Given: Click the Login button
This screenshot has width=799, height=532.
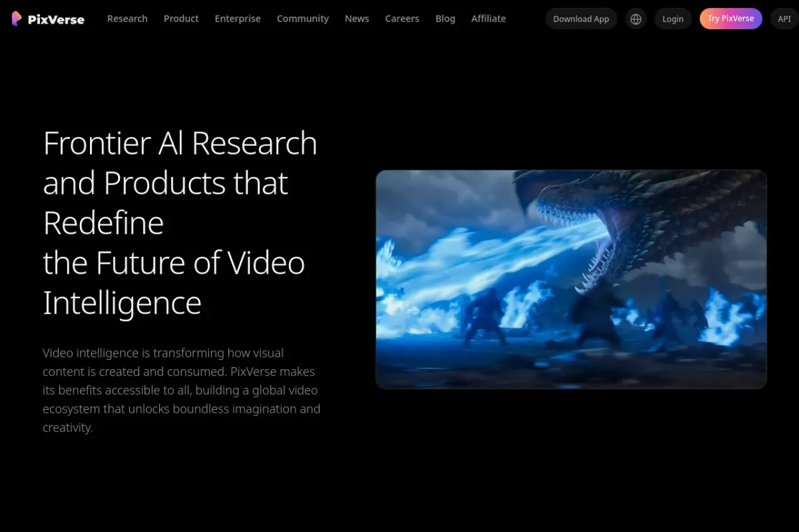Looking at the screenshot, I should click(673, 19).
